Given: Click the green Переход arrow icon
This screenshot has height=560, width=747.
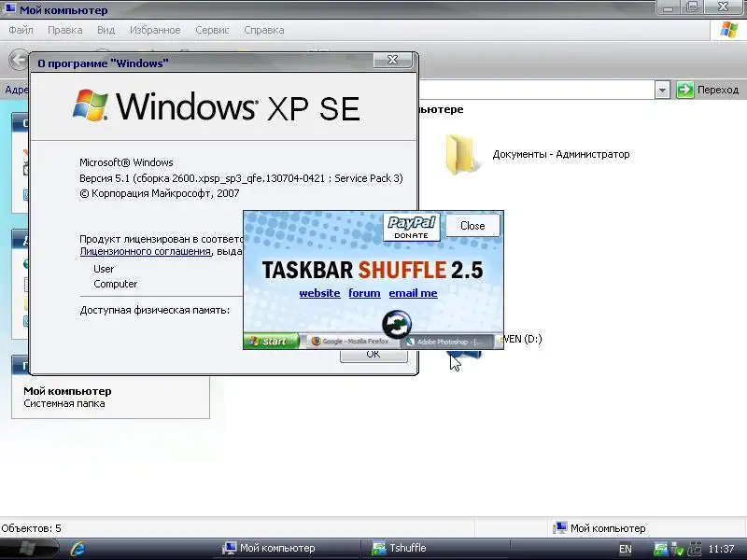Looking at the screenshot, I should [685, 90].
